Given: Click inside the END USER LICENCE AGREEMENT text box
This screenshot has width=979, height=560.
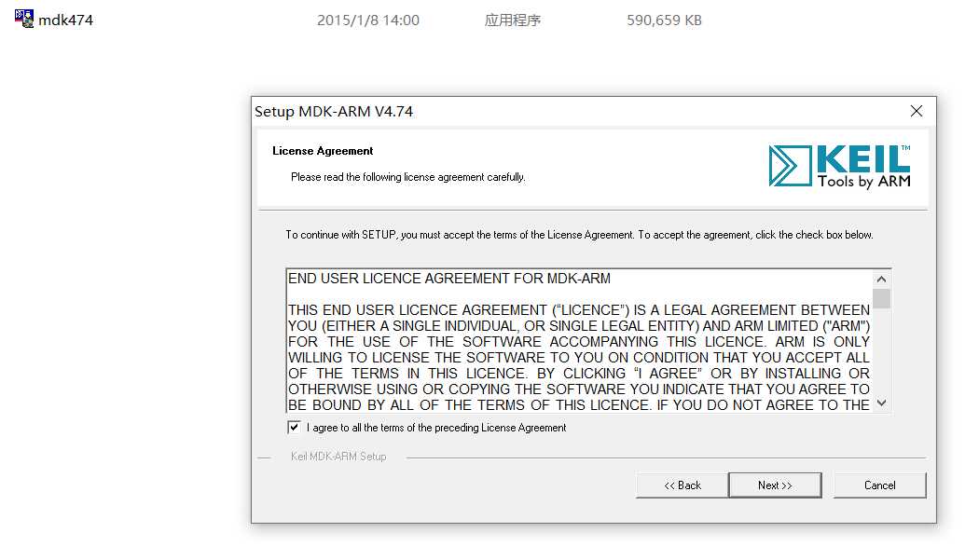Looking at the screenshot, I should [579, 341].
